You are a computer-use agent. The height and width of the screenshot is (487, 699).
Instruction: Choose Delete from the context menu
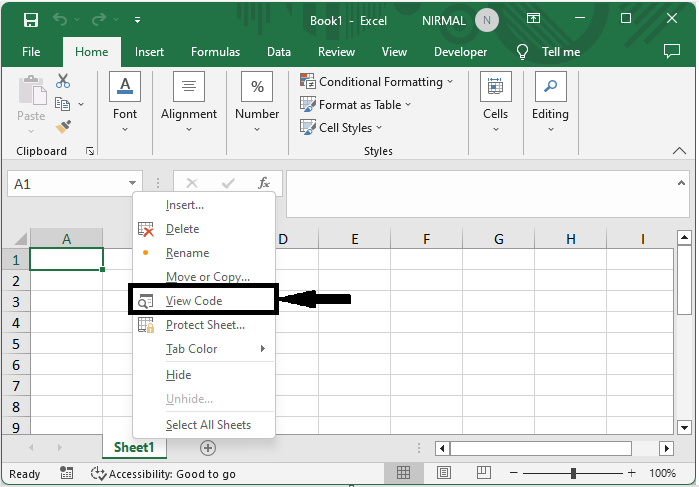point(204,229)
